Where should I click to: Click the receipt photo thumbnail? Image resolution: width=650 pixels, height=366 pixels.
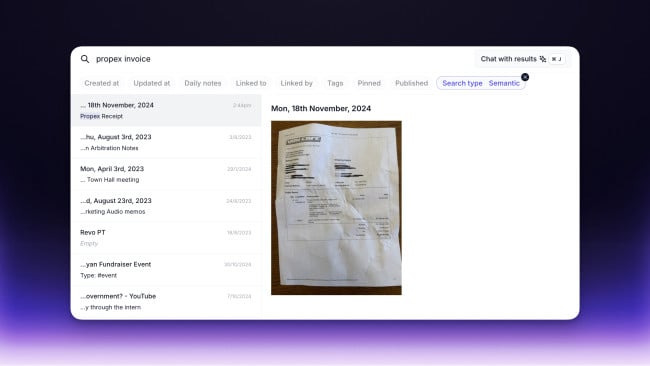coord(336,208)
